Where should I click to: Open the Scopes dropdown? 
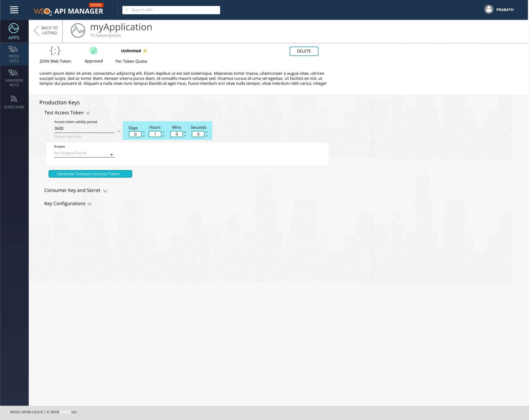(x=112, y=155)
